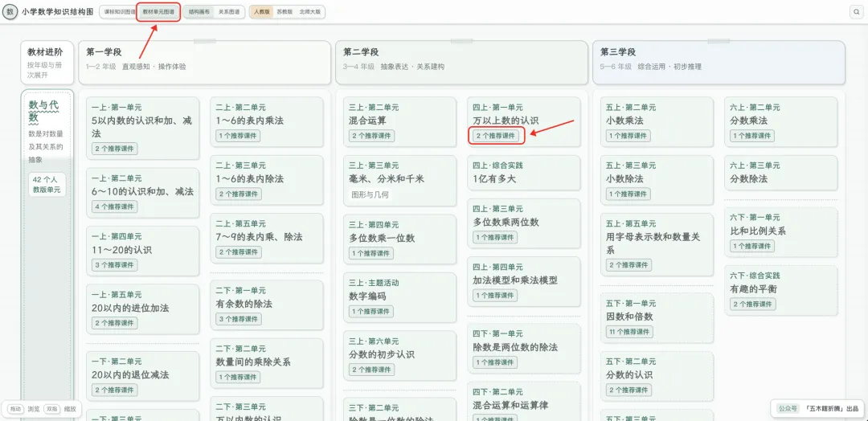The image size is (868, 421).
Task: Open 11 个推荐课件 under 因数和倍数
Action: pyautogui.click(x=630, y=332)
